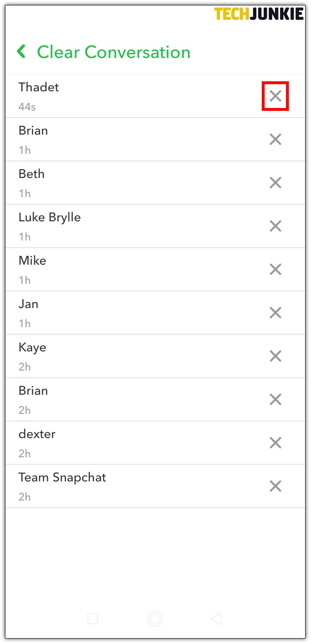Open recent apps with the square button

(93, 619)
